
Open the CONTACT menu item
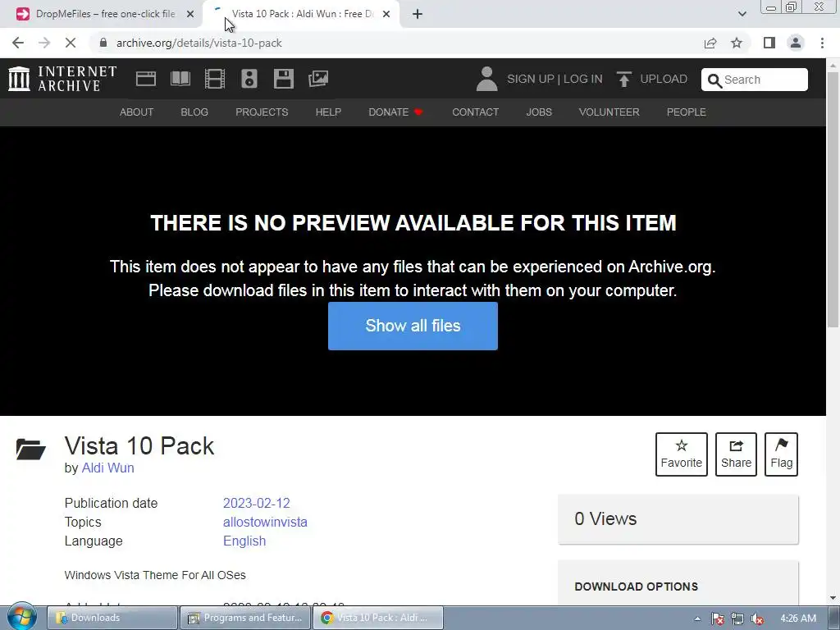(475, 112)
